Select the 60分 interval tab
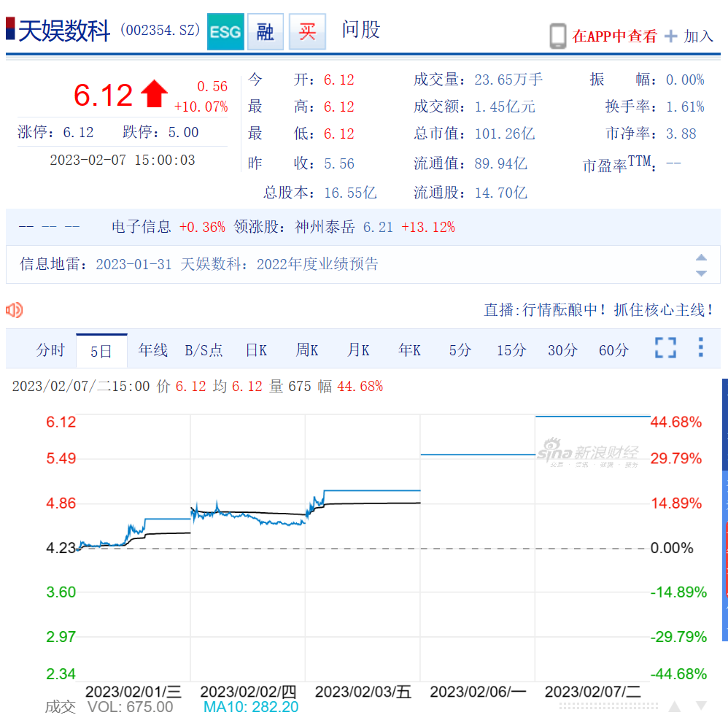The image size is (728, 715). coord(613,350)
